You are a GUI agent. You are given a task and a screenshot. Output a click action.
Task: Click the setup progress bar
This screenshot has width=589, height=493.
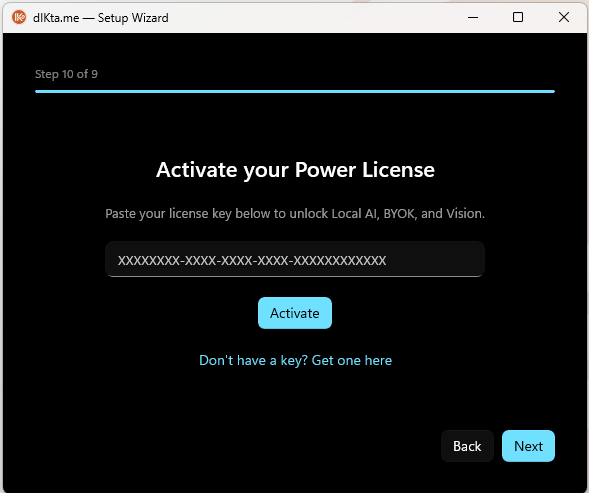pos(295,91)
